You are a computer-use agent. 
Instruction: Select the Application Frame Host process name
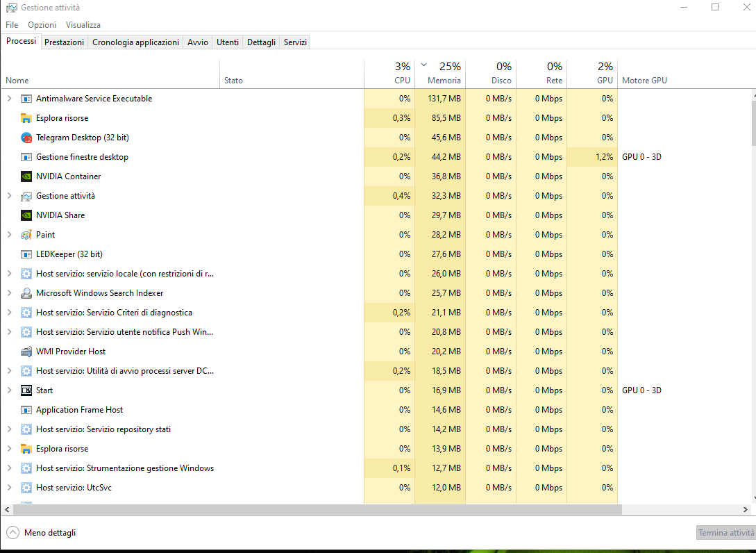(x=80, y=410)
